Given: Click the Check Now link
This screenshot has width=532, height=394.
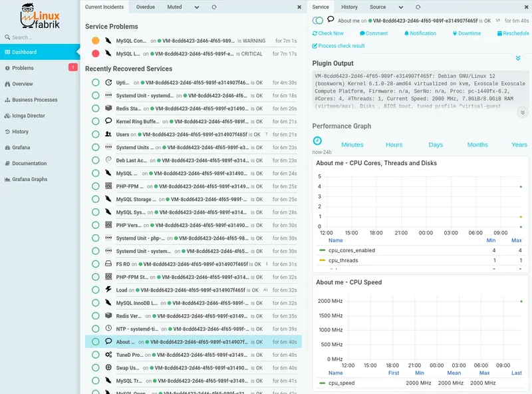Looking at the screenshot, I should [328, 33].
